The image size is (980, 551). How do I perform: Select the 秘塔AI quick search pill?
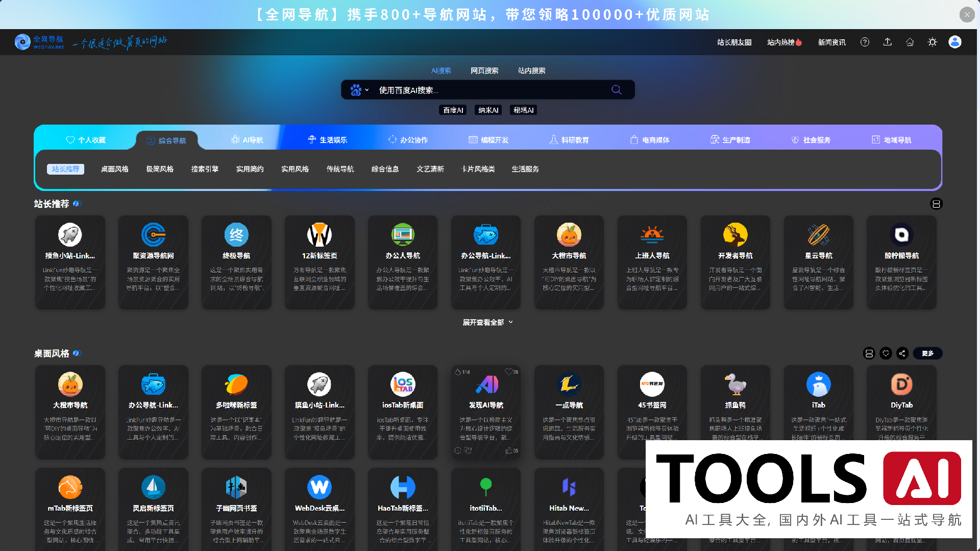[523, 110]
